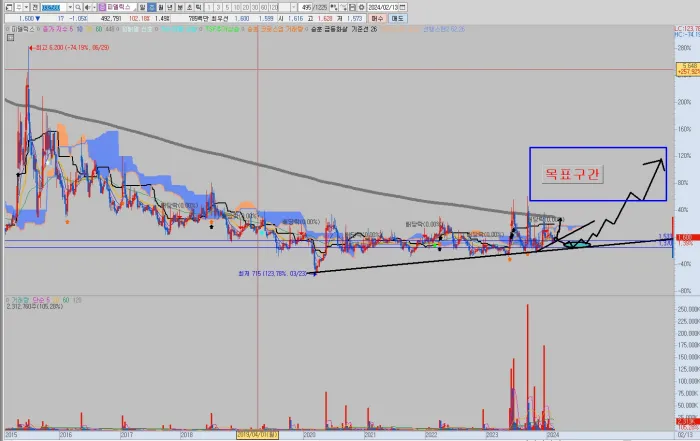Click the save chart floppy disk icon
The height and width of the screenshot is (441, 700).
pyautogui.click(x=352, y=7)
